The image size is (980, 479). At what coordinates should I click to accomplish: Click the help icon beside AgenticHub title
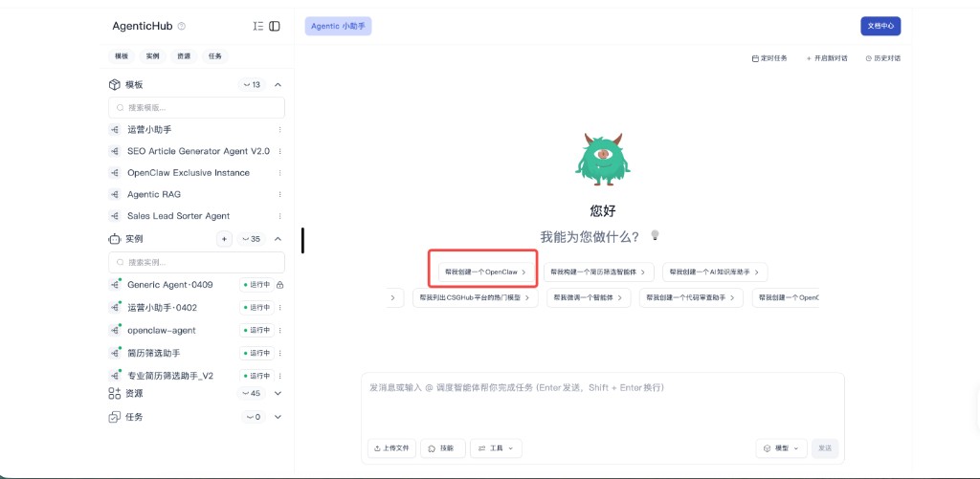pos(182,27)
